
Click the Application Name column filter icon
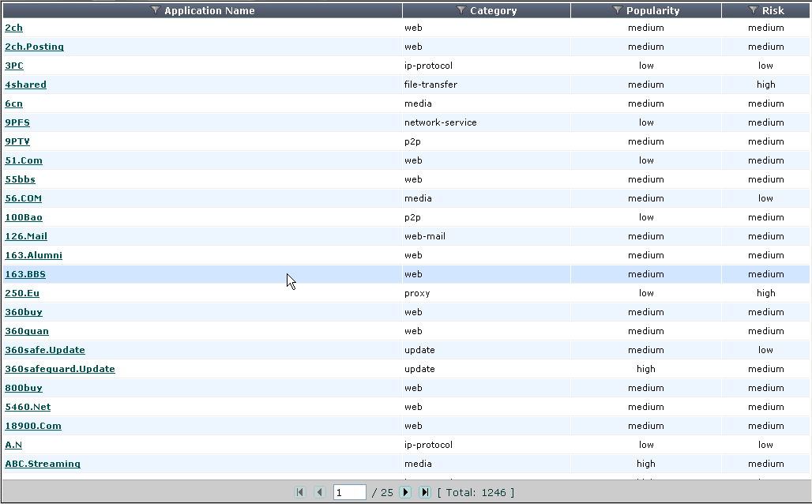click(155, 9)
